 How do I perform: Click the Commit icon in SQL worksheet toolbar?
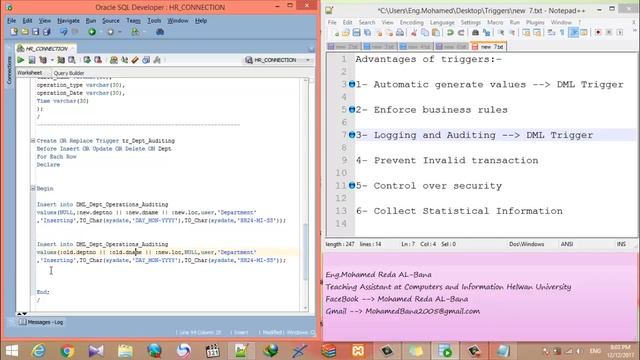(87, 60)
